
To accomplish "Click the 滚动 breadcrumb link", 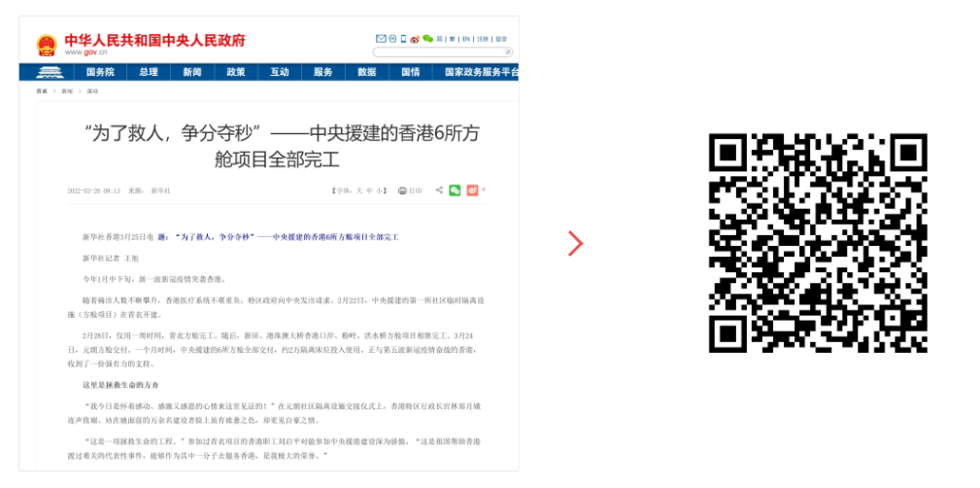I will [92, 91].
